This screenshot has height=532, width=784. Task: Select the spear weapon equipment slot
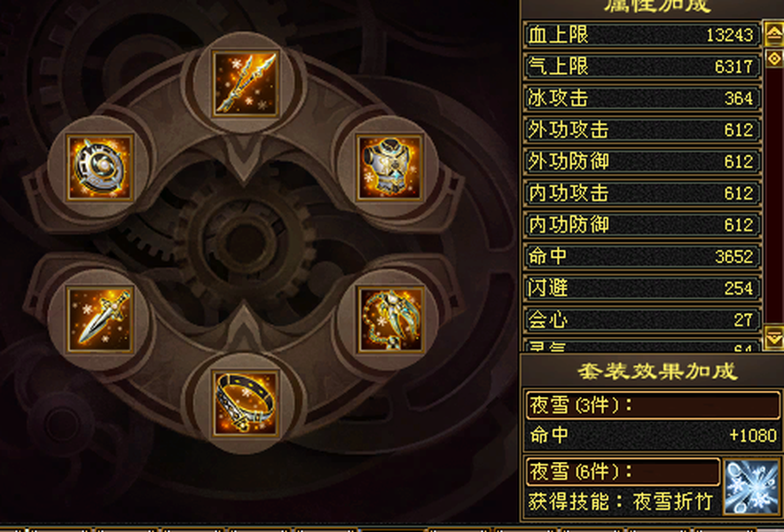click(245, 83)
